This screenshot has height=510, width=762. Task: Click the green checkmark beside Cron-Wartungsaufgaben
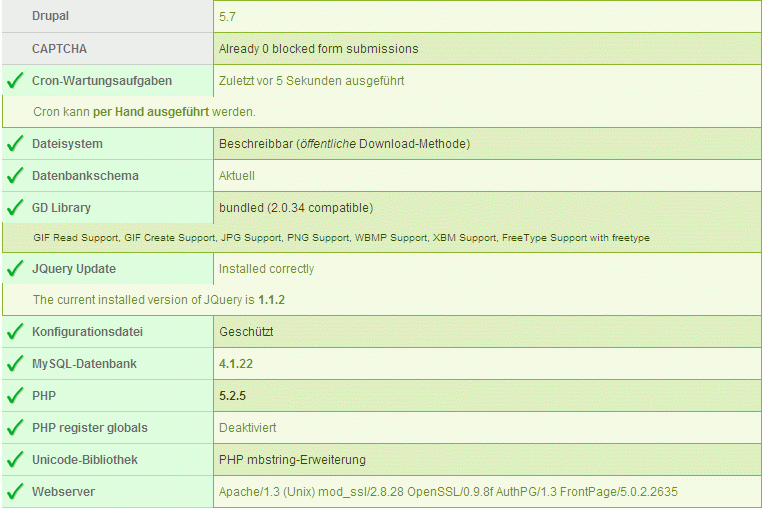click(16, 80)
